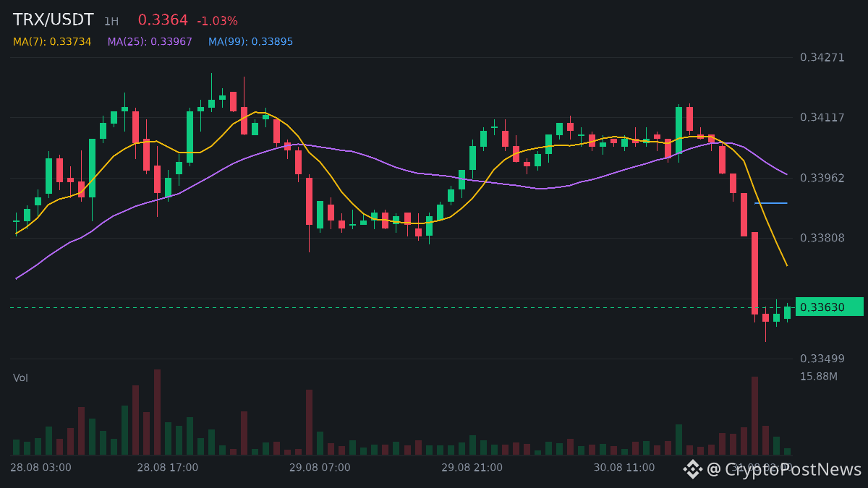Click the 28.08 17:00 time axis label
The width and height of the screenshot is (868, 488).
pyautogui.click(x=168, y=468)
